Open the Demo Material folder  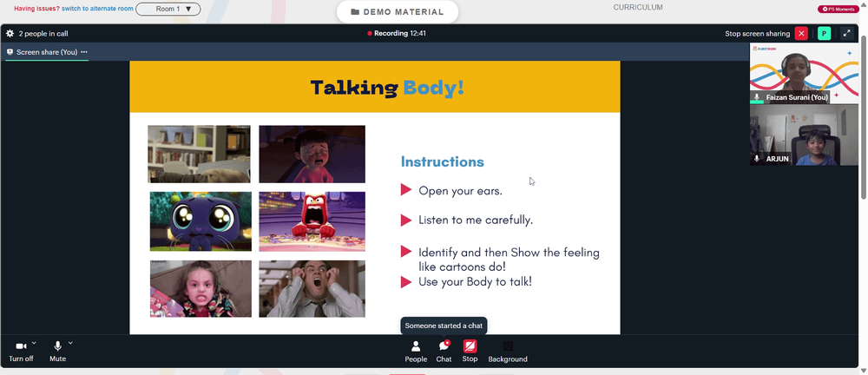click(398, 11)
